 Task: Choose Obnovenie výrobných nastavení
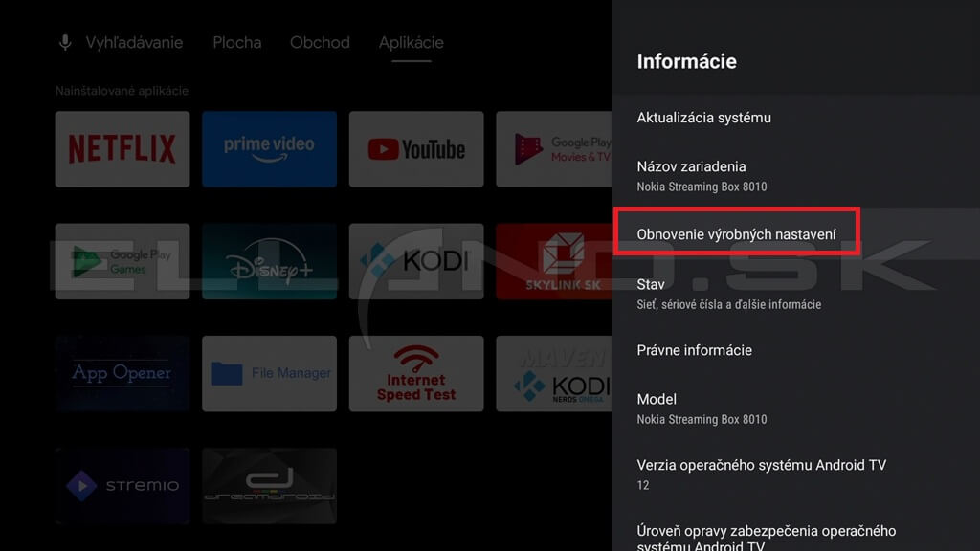[736, 233]
